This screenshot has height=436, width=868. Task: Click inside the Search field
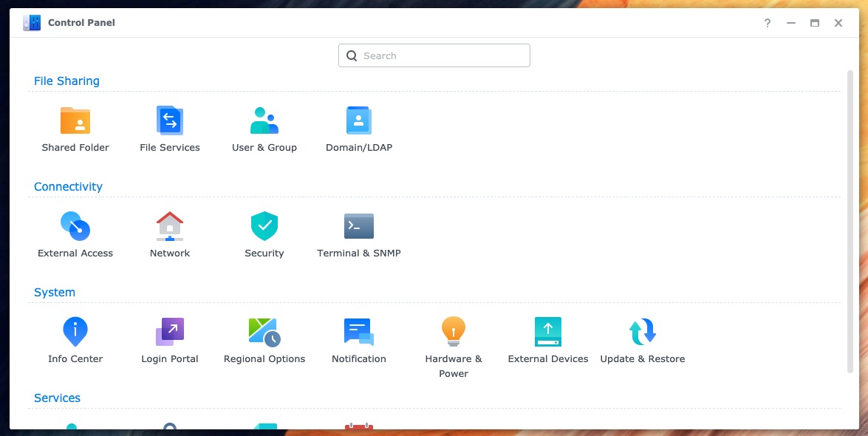[x=434, y=55]
